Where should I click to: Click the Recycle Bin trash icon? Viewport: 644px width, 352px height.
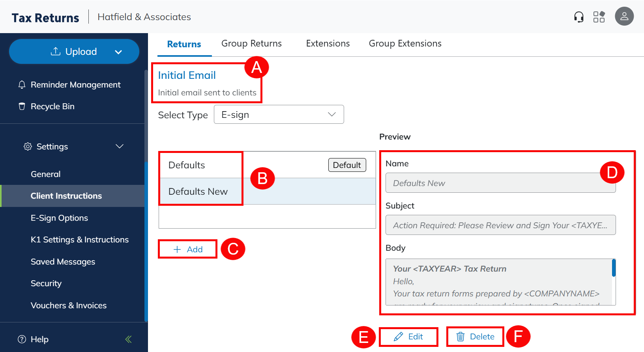click(22, 106)
